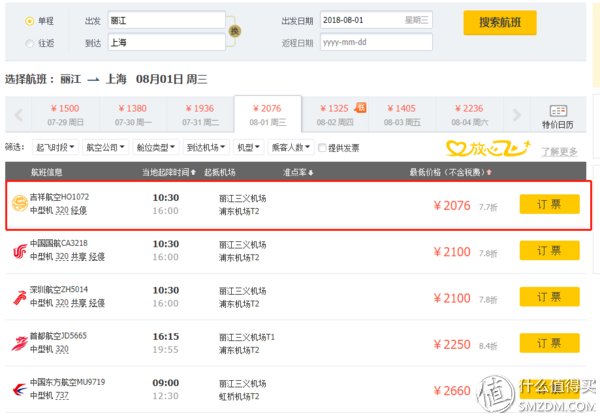Viewport: 600px width, 418px height.
Task: Click the 放心飞 logo banner
Action: [489, 148]
